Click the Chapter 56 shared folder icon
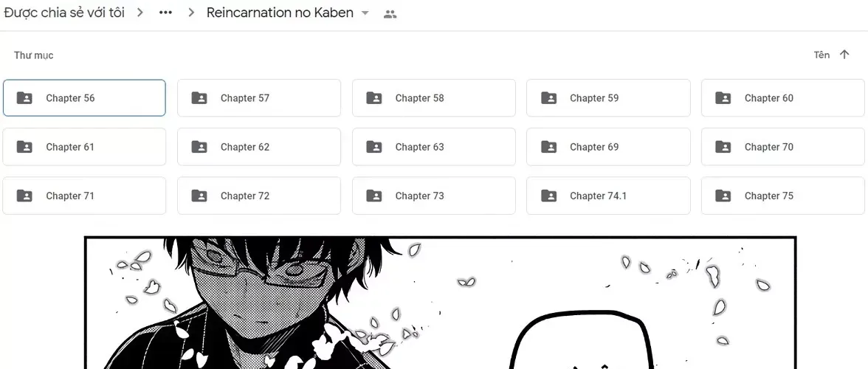Image resolution: width=868 pixels, height=369 pixels. pyautogui.click(x=24, y=98)
